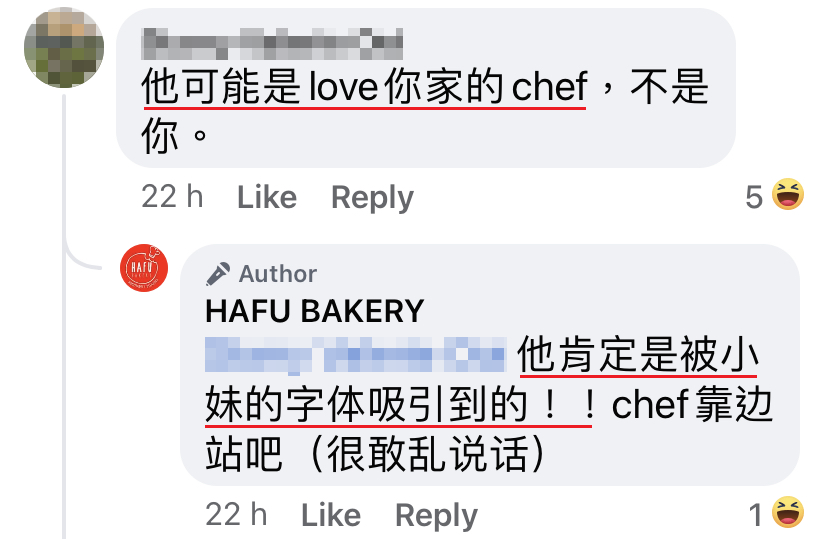Like the HAFU BAKERY reply
The image size is (828, 539).
point(331,515)
